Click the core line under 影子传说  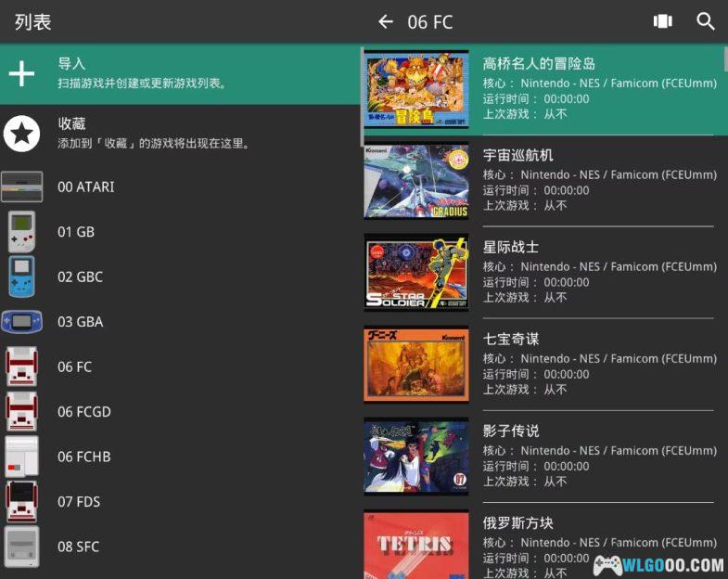coord(600,451)
